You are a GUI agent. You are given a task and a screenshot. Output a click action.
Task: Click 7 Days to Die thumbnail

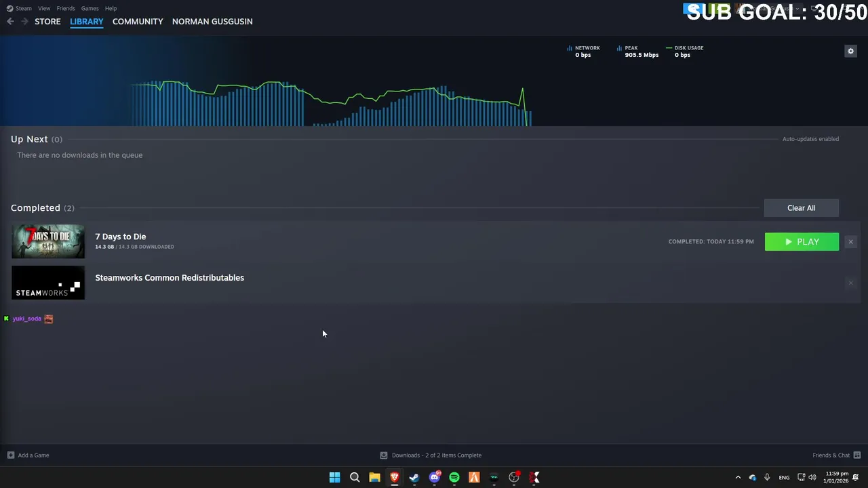click(x=48, y=242)
